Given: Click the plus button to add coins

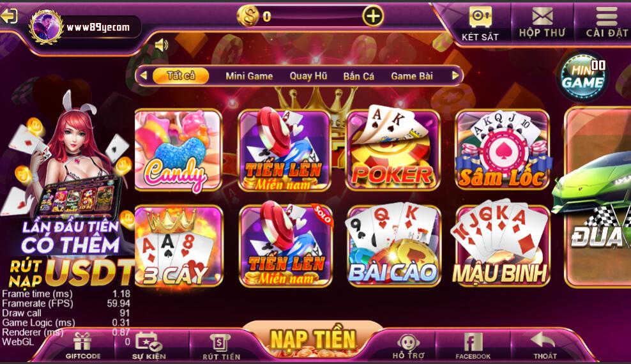Looking at the screenshot, I should click(x=372, y=16).
